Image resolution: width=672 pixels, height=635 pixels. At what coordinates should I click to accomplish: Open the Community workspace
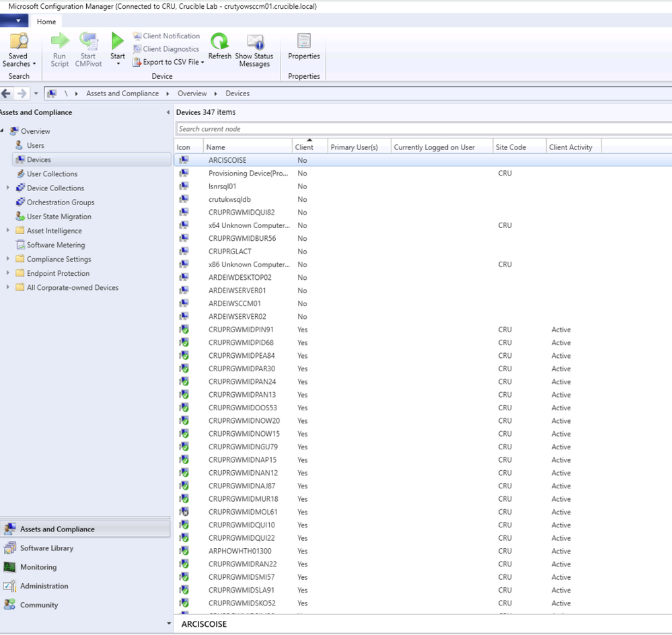tap(9, 605)
